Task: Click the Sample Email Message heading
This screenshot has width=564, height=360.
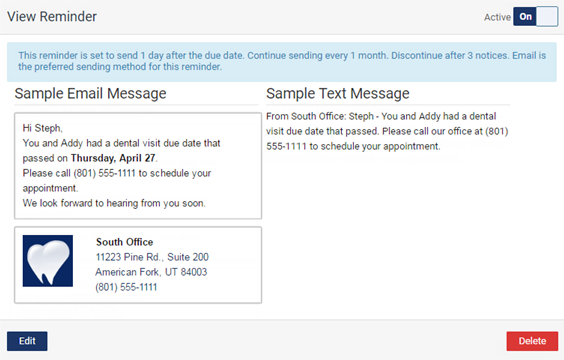Action: (x=90, y=94)
